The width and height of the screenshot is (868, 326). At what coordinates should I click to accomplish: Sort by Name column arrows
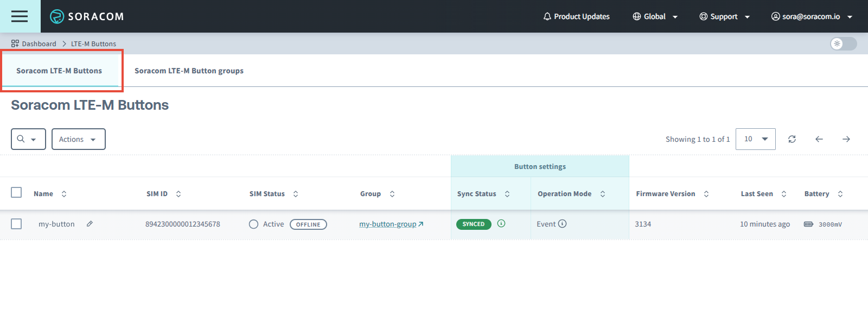64,194
